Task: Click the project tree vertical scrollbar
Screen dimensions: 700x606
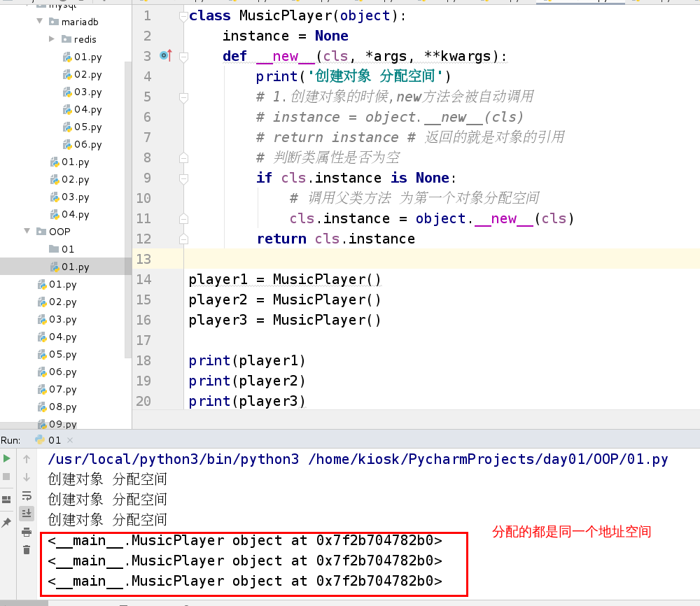Action: tap(128, 210)
